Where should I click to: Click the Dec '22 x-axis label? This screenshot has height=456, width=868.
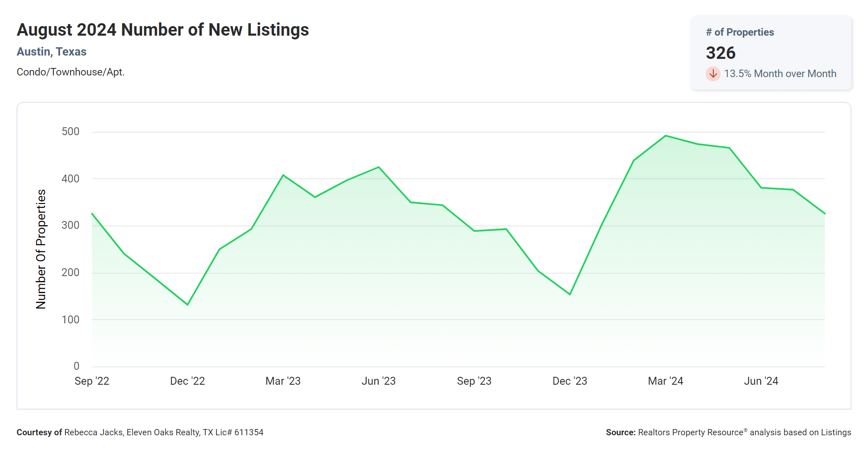coord(188,381)
